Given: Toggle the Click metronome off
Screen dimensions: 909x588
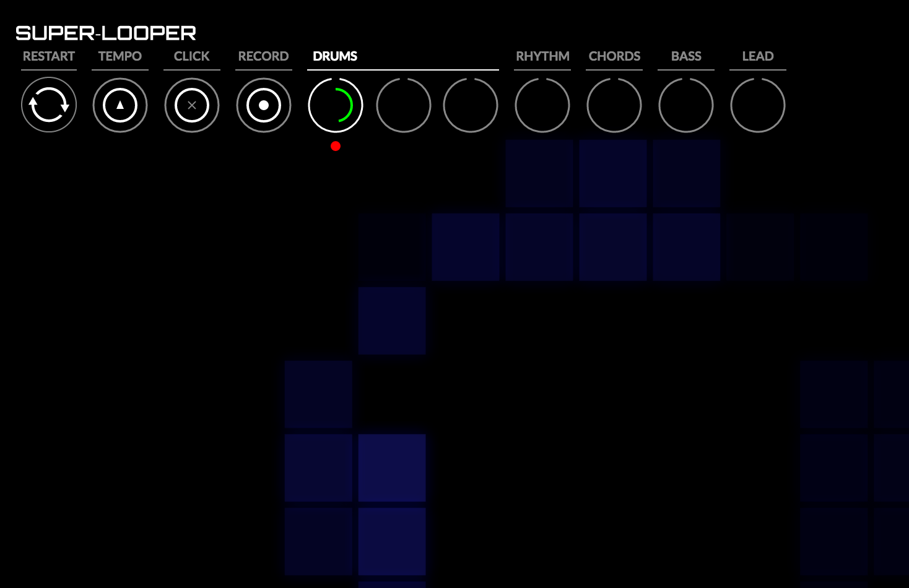Looking at the screenshot, I should coord(192,105).
